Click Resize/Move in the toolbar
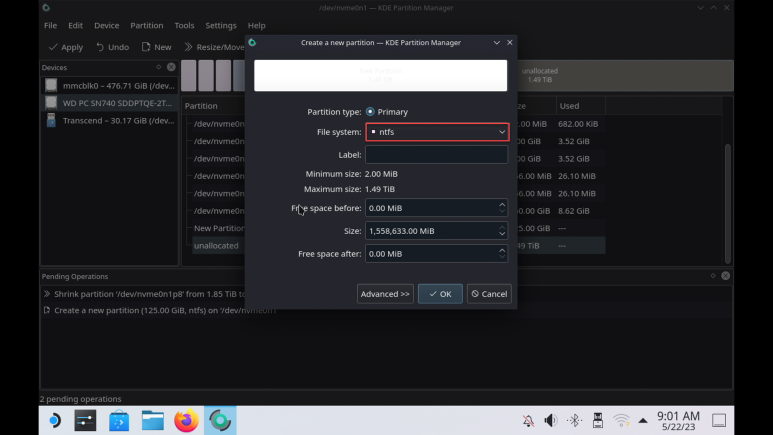This screenshot has height=435, width=773. (214, 47)
